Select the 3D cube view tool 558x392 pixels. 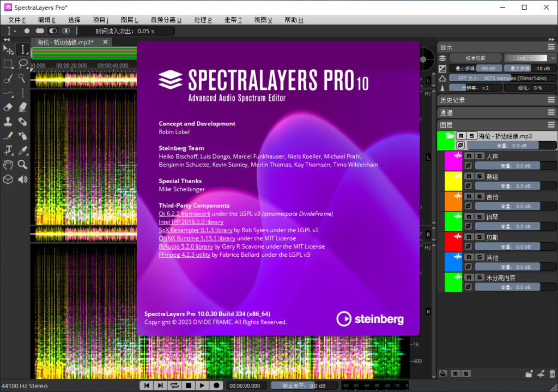pyautogui.click(x=8, y=179)
